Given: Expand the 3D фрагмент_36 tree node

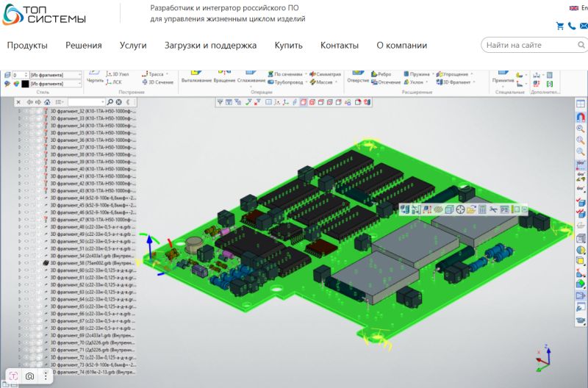Looking at the screenshot, I should coord(19,140).
